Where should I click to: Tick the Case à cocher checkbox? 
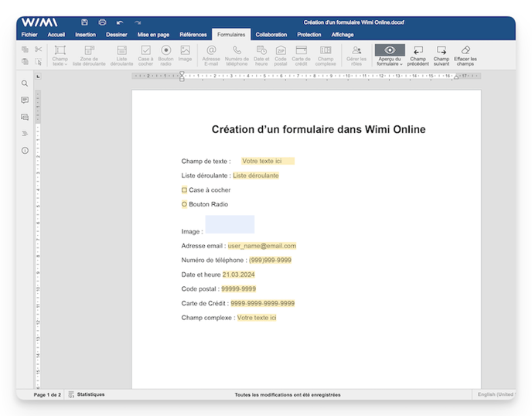point(184,189)
